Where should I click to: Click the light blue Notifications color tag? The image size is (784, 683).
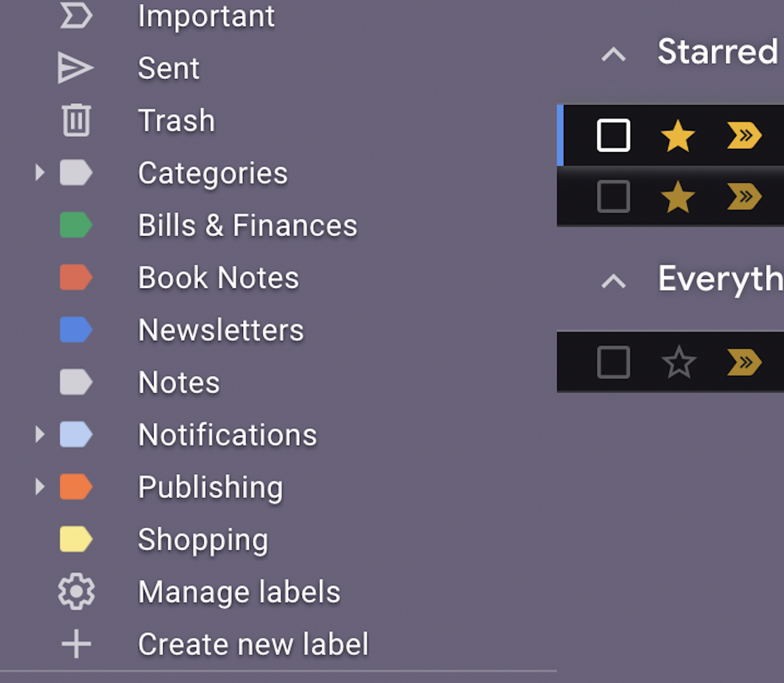point(76,434)
